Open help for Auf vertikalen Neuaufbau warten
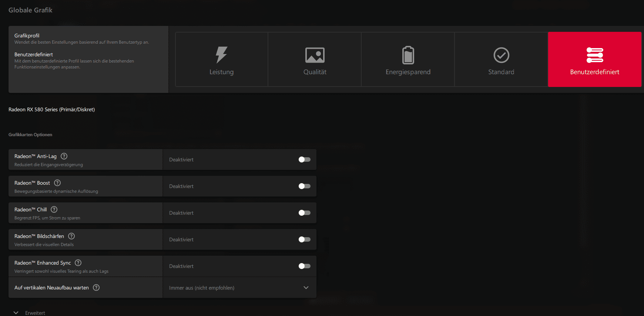 point(96,288)
